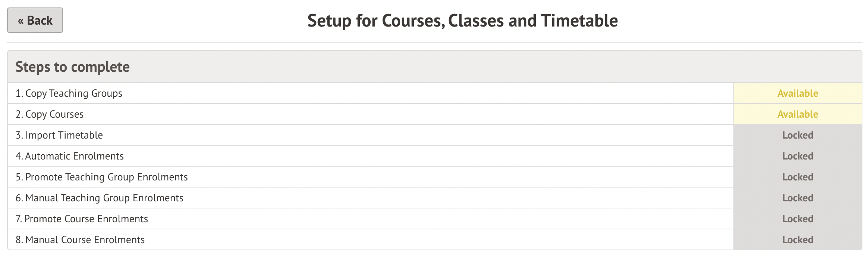Select Promote Teaching Group Enrolments step
This screenshot has width=868, height=257.
102,177
